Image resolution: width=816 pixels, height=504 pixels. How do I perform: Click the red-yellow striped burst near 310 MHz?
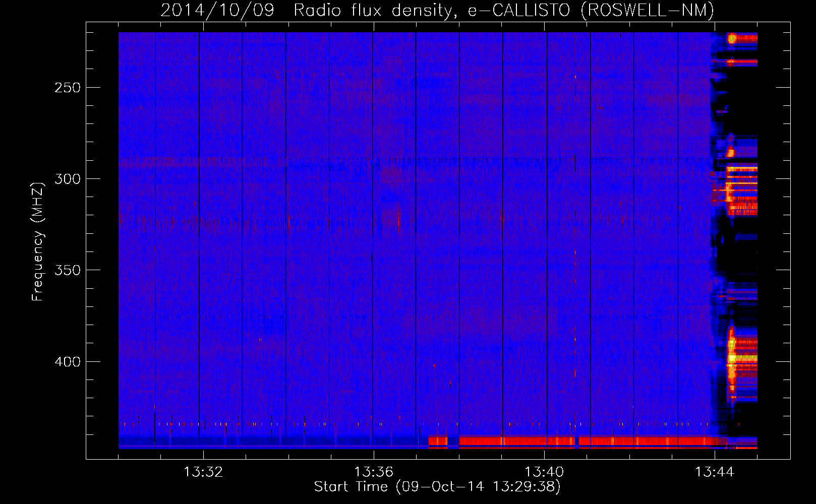tap(741, 191)
